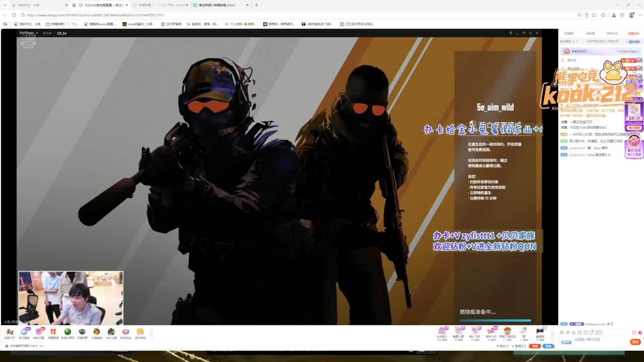Viewport: 644px width, 362px height.
Task: Open the ooee收藏夹 bookmark
Action: coord(138,24)
